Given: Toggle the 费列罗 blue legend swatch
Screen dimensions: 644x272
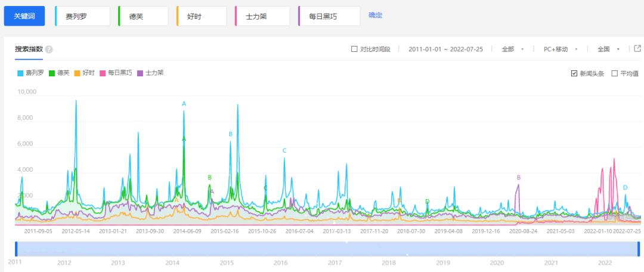Looking at the screenshot, I should [x=20, y=73].
